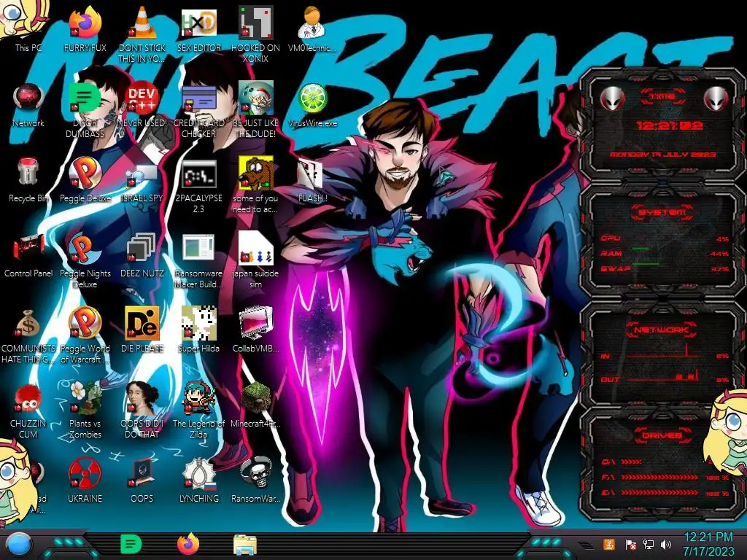The height and width of the screenshot is (560, 747).
Task: Open the CollabVMB monitor icon
Action: coord(255,330)
